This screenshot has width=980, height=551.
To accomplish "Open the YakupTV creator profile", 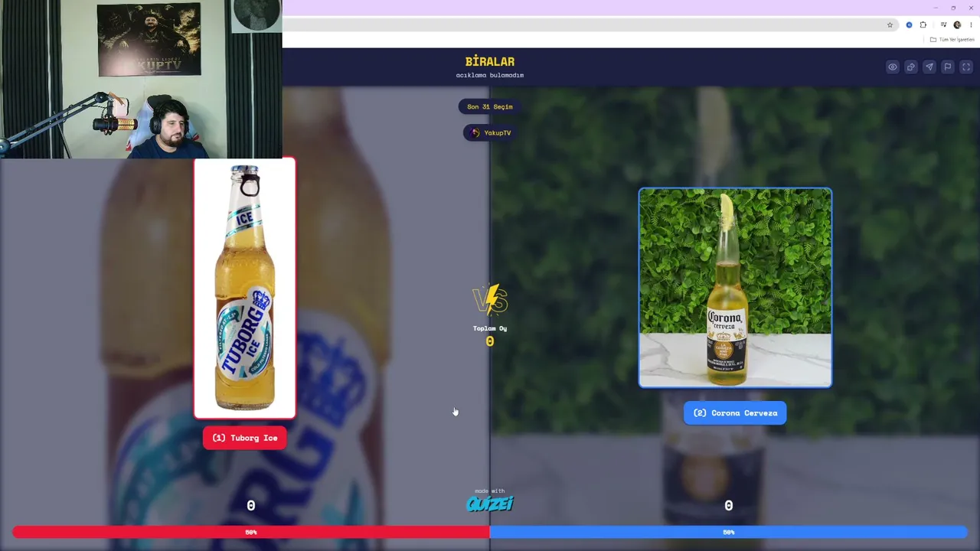I will click(490, 133).
